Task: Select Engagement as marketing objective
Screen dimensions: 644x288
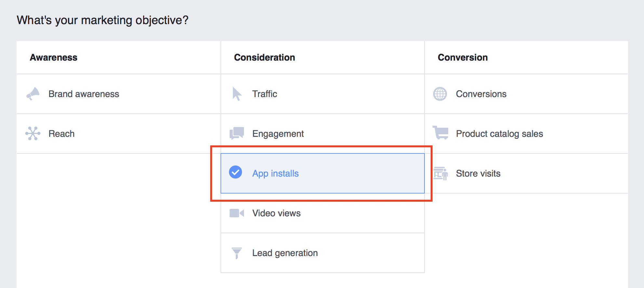Action: (278, 134)
